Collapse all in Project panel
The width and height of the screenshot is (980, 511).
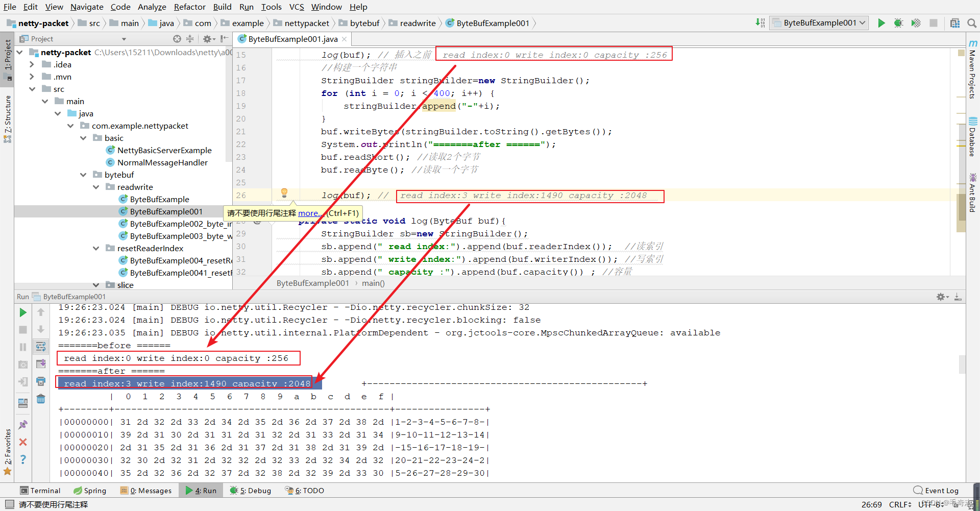click(x=190, y=39)
